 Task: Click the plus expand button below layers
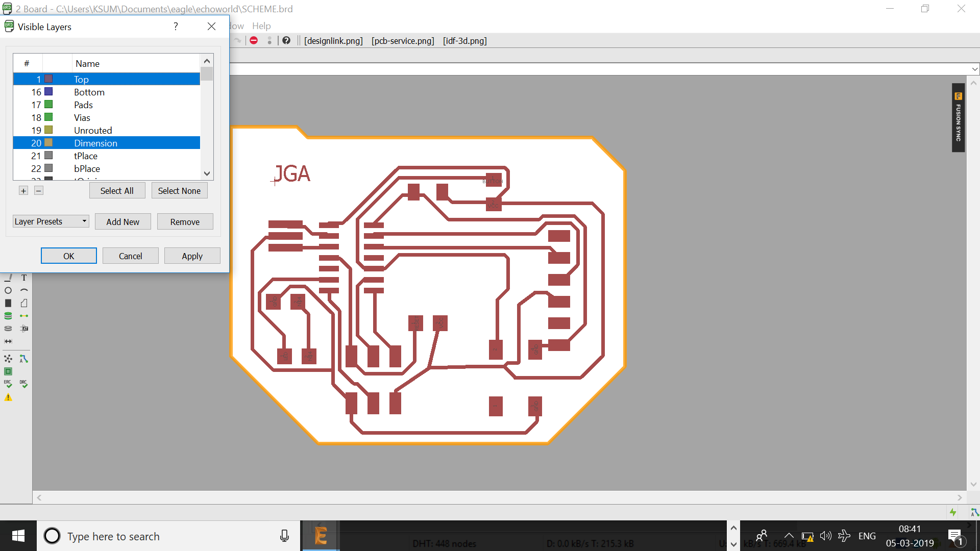(x=23, y=191)
